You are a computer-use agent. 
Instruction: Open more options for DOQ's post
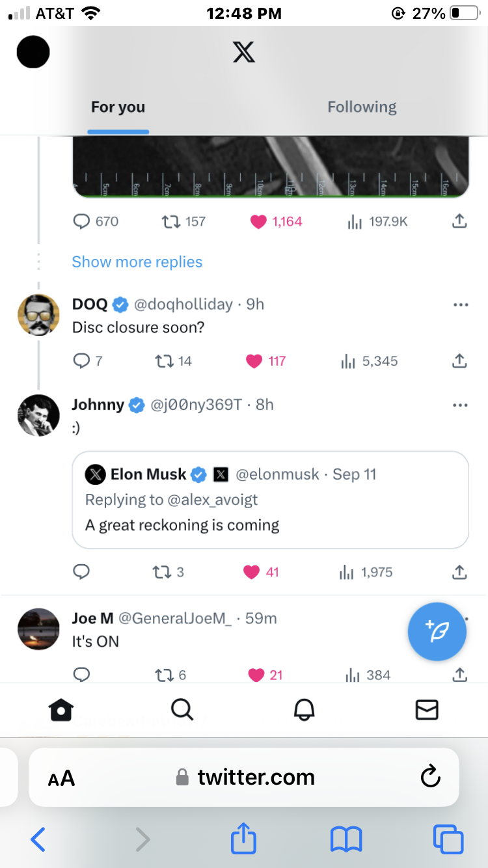[460, 305]
